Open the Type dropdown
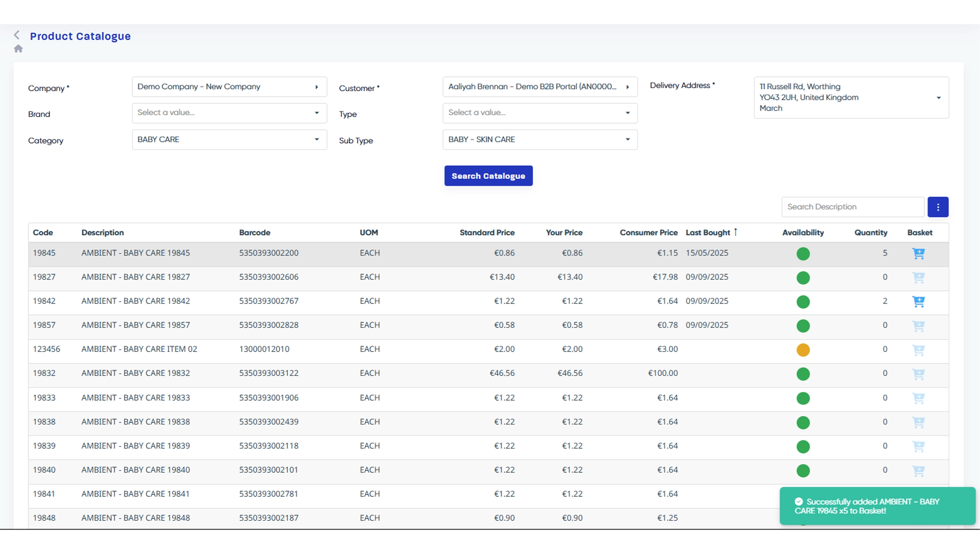 point(540,113)
